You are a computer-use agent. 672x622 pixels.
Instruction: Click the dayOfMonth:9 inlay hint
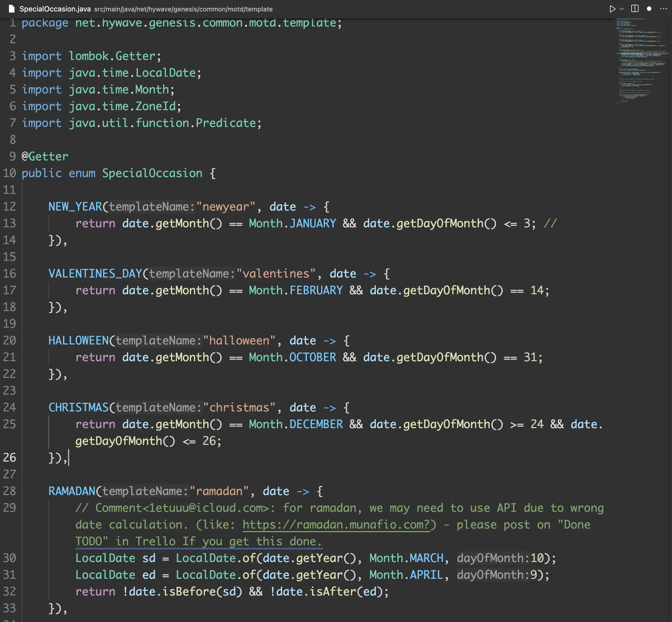tap(497, 575)
